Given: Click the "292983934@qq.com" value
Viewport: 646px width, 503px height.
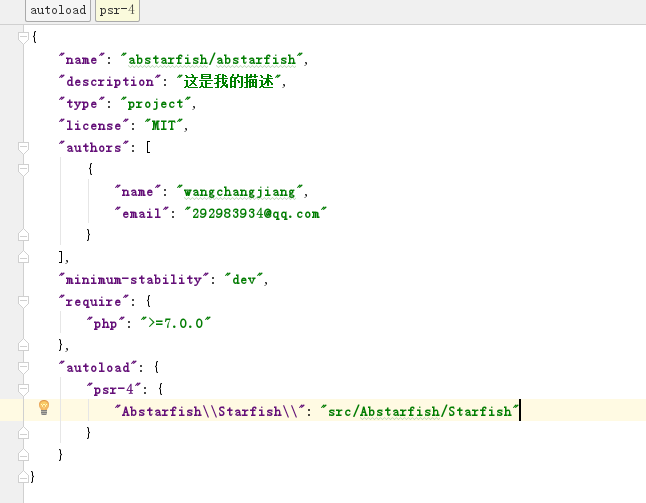Looking at the screenshot, I should [255, 214].
